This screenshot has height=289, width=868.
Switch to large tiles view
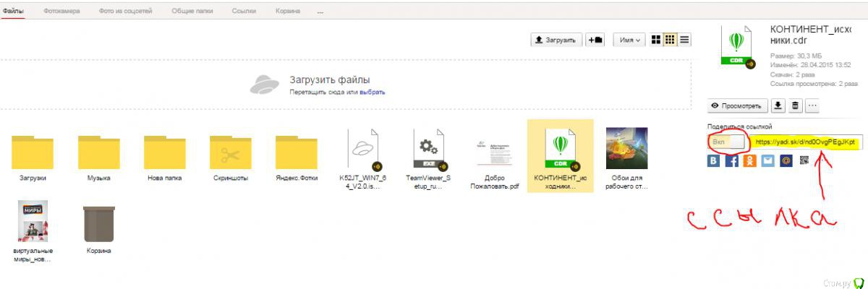656,40
